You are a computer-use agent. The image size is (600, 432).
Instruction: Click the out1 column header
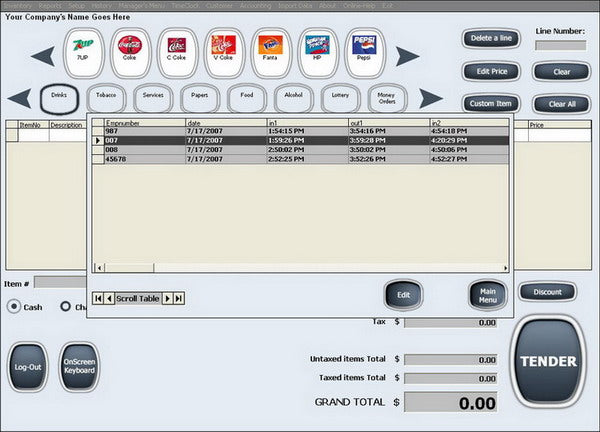coord(389,123)
